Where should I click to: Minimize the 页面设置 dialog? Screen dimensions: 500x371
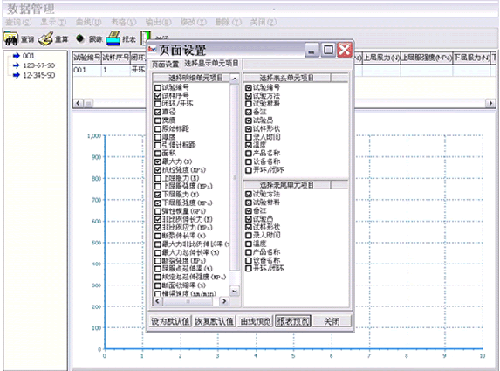coord(311,51)
